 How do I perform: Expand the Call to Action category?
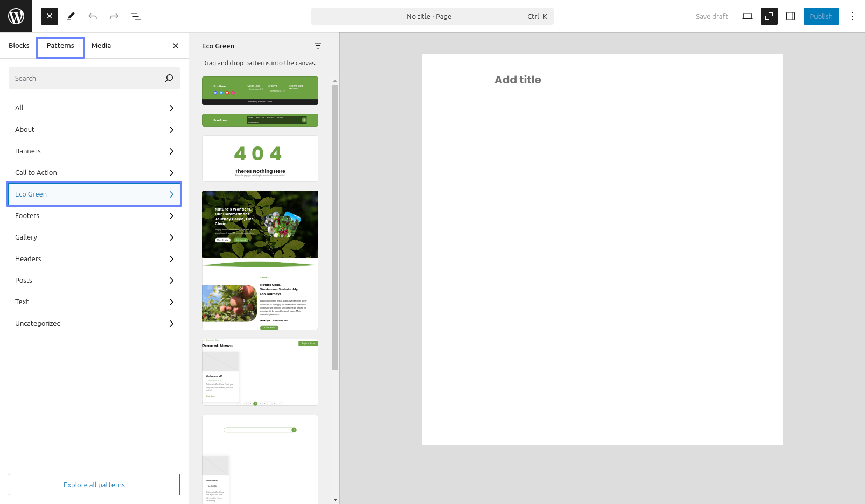pyautogui.click(x=94, y=173)
